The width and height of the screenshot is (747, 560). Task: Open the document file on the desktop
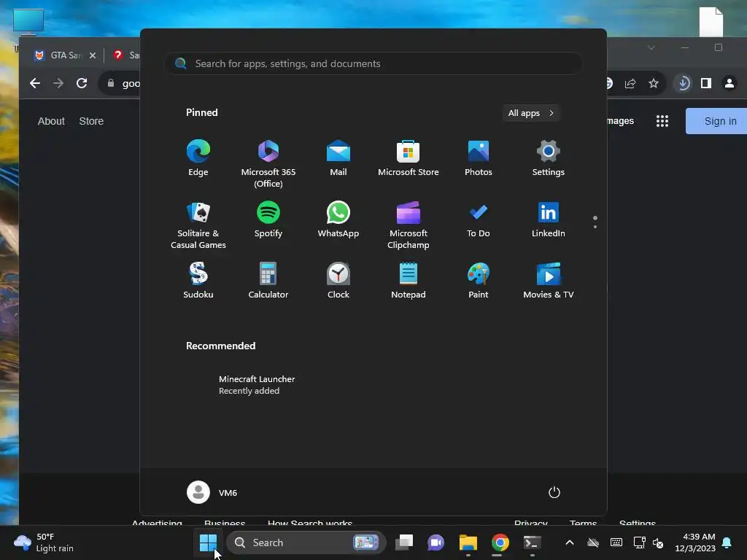point(711,21)
